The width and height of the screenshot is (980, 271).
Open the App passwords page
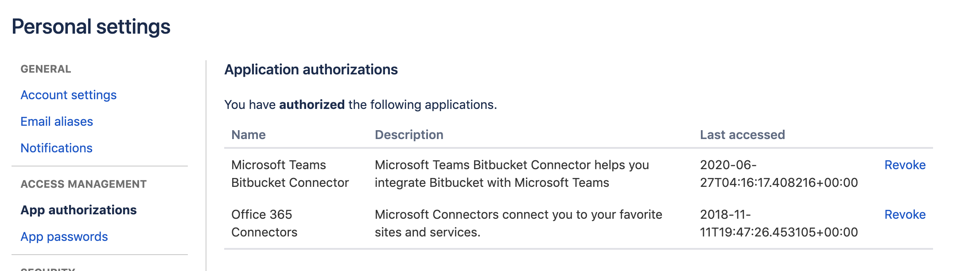coord(64,236)
